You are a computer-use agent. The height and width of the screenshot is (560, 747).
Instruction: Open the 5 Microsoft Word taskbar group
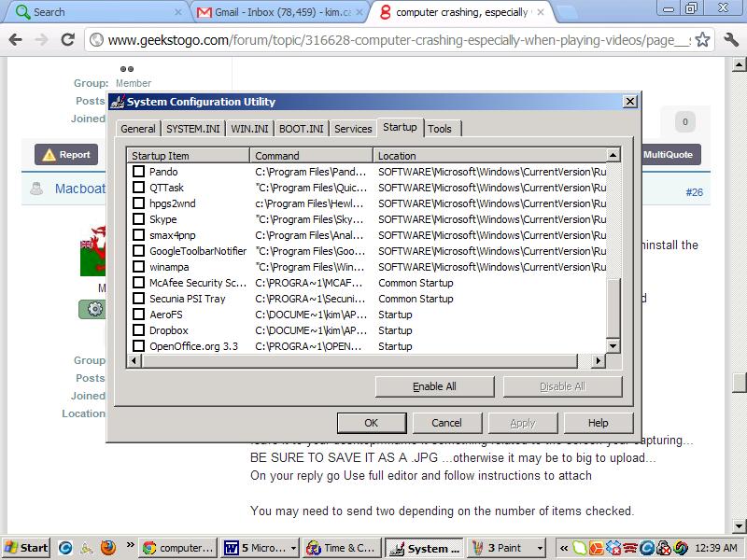click(261, 548)
